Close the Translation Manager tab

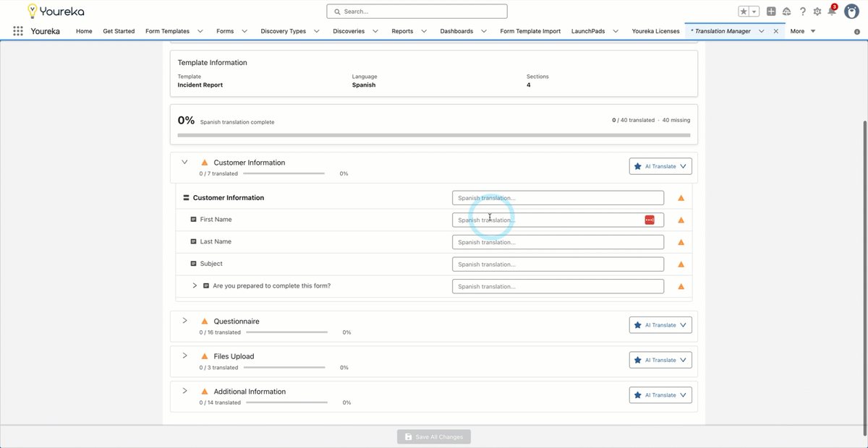[776, 31]
